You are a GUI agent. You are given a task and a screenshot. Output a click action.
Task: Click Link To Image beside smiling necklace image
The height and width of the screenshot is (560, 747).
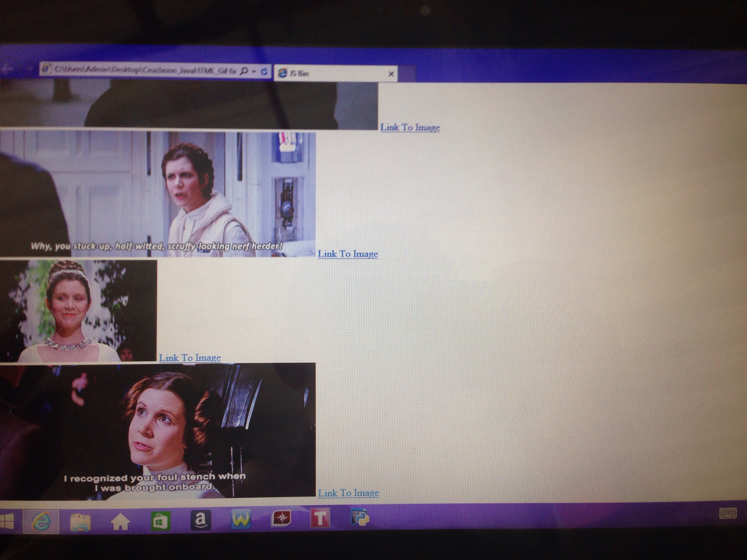pyautogui.click(x=190, y=358)
